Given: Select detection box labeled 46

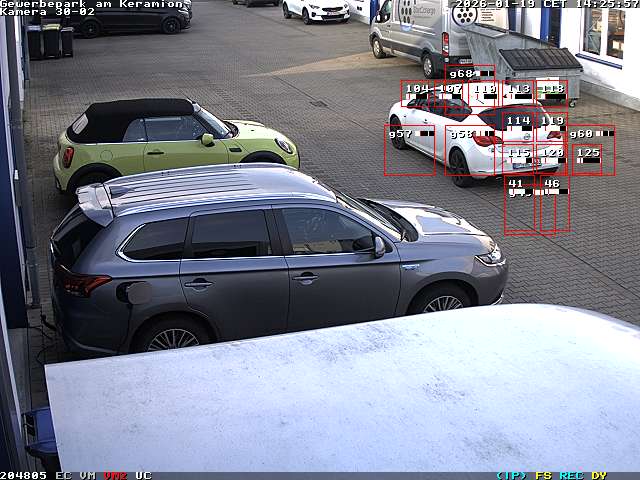Looking at the screenshot, I should coord(554,205).
